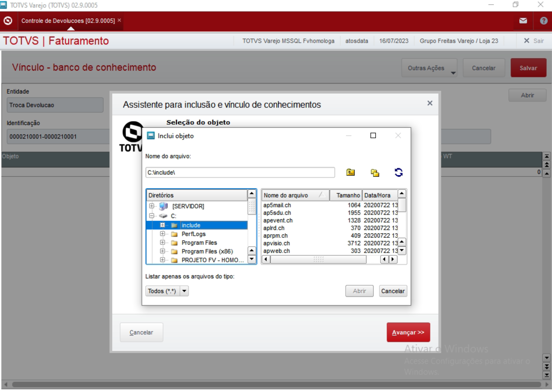Click the date 16/07/2023 in header
Screen dimensions: 552x392
(394, 41)
